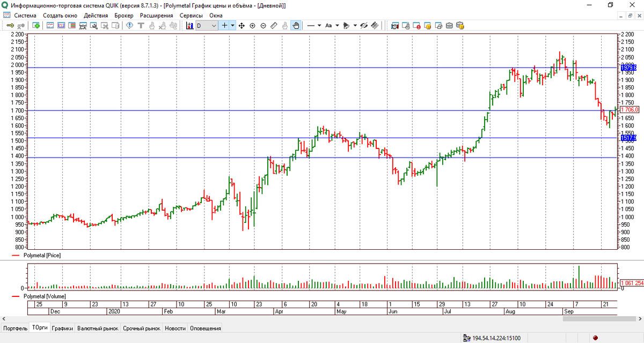Image resolution: width=644 pixels, height=343 pixels.
Task: Click the plain briefcase portfolio icon
Action: (449, 25)
